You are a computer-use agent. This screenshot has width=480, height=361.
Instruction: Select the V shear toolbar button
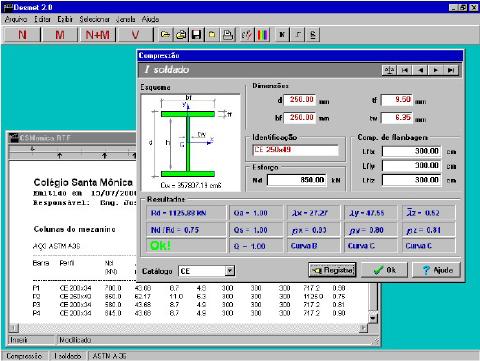pyautogui.click(x=135, y=35)
